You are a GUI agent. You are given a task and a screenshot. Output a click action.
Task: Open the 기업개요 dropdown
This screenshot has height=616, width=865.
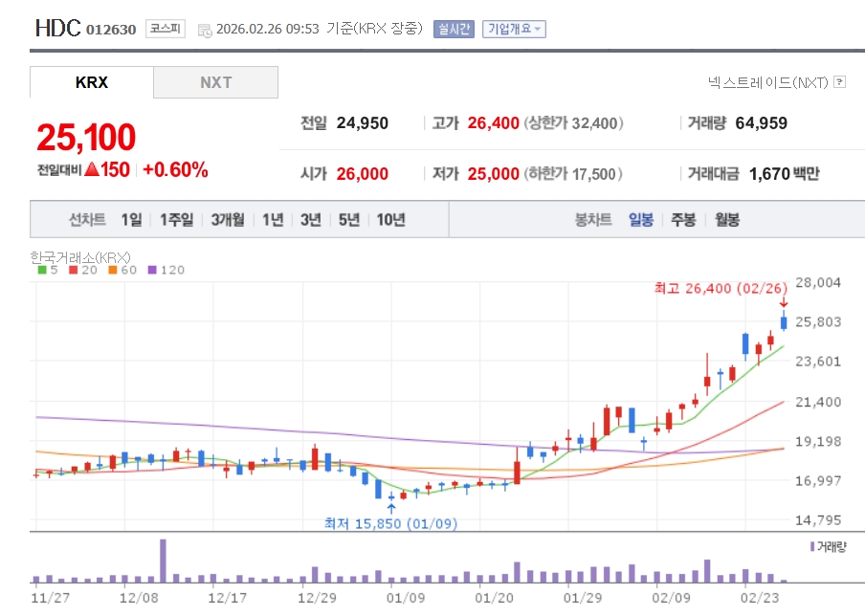(x=514, y=29)
